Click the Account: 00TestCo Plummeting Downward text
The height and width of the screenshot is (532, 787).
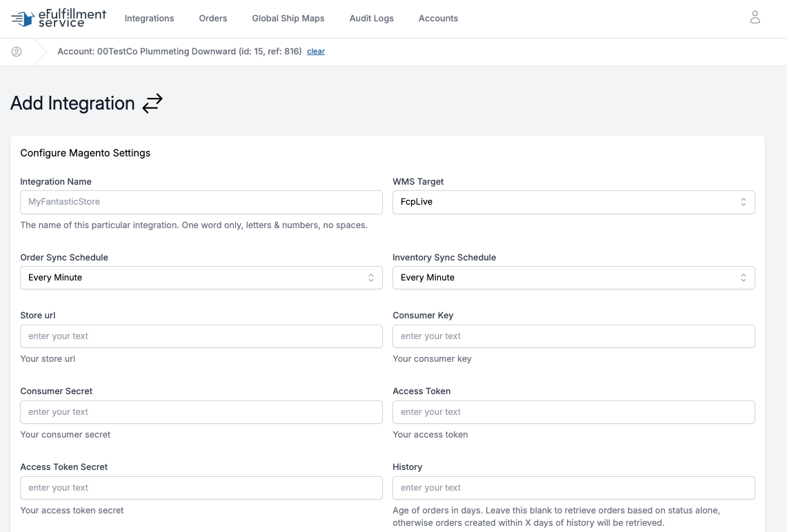click(179, 51)
